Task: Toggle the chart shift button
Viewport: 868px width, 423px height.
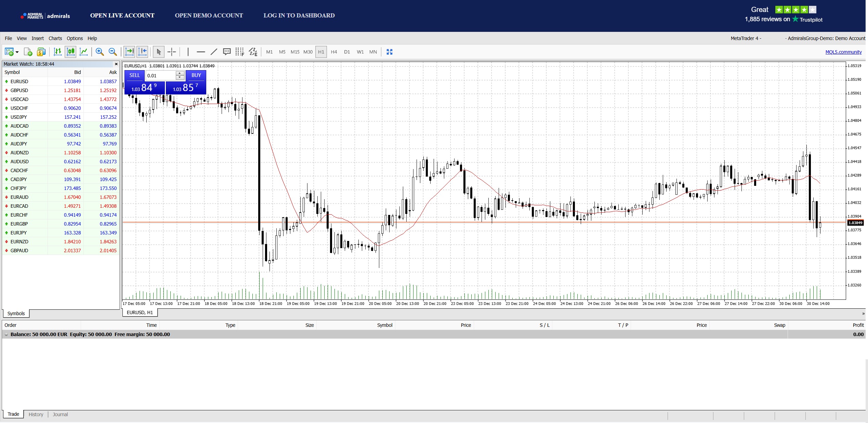Action: pos(142,52)
